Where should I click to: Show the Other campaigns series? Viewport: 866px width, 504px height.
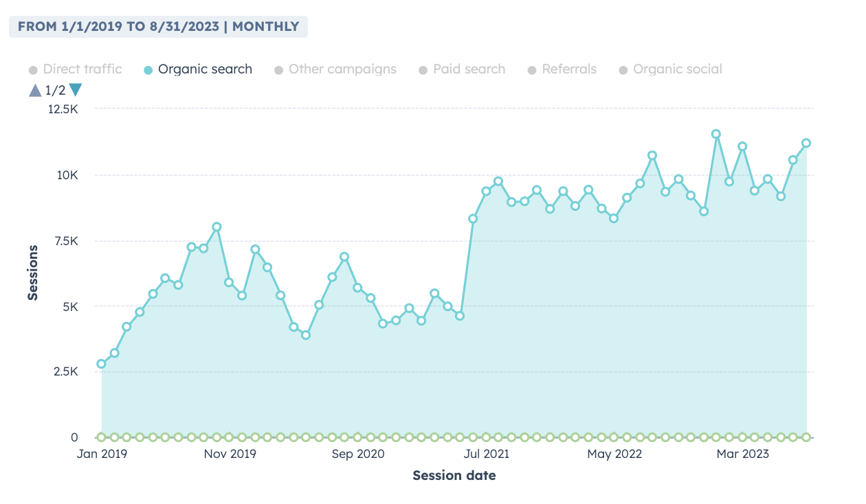click(x=342, y=69)
